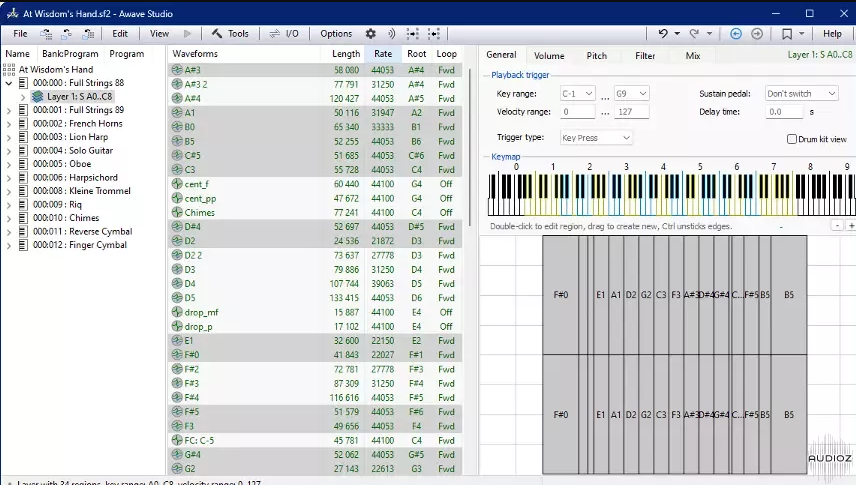Click the left dotted-arrow icon right of the speaker icon
Image resolution: width=856 pixels, height=485 pixels.
(413, 34)
